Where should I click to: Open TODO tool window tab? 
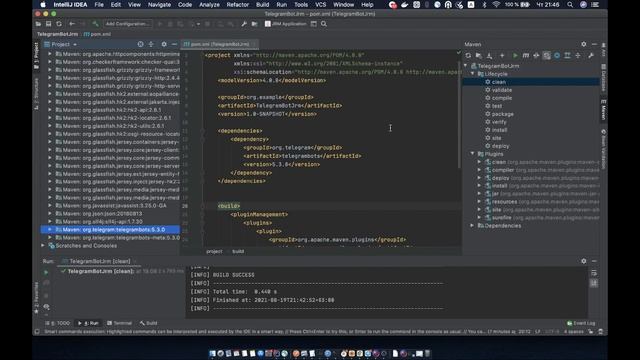[x=58, y=323]
